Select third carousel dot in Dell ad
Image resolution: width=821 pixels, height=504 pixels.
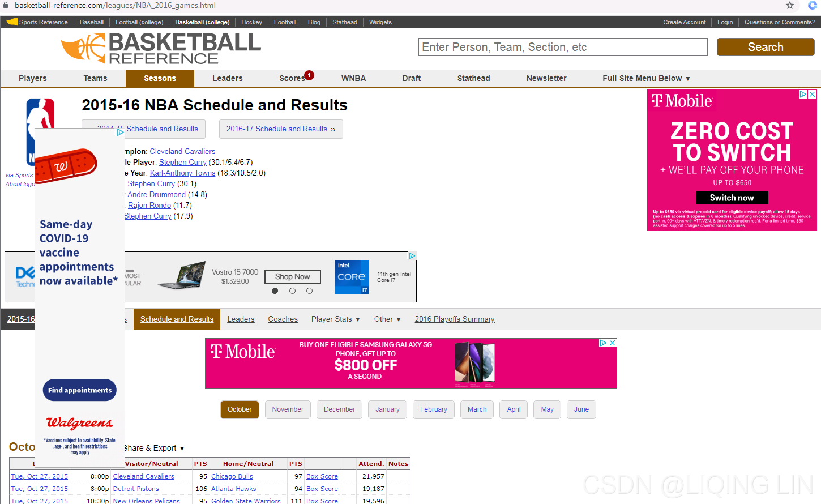point(309,291)
